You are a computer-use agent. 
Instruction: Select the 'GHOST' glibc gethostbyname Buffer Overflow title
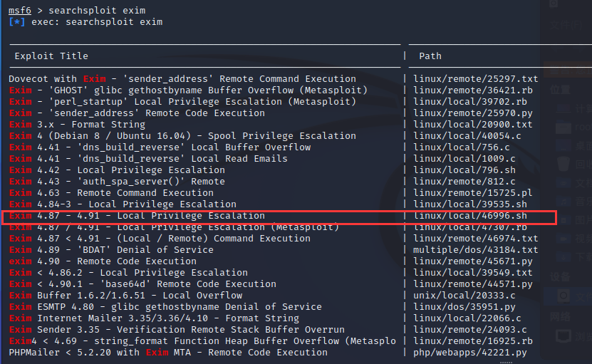click(188, 90)
